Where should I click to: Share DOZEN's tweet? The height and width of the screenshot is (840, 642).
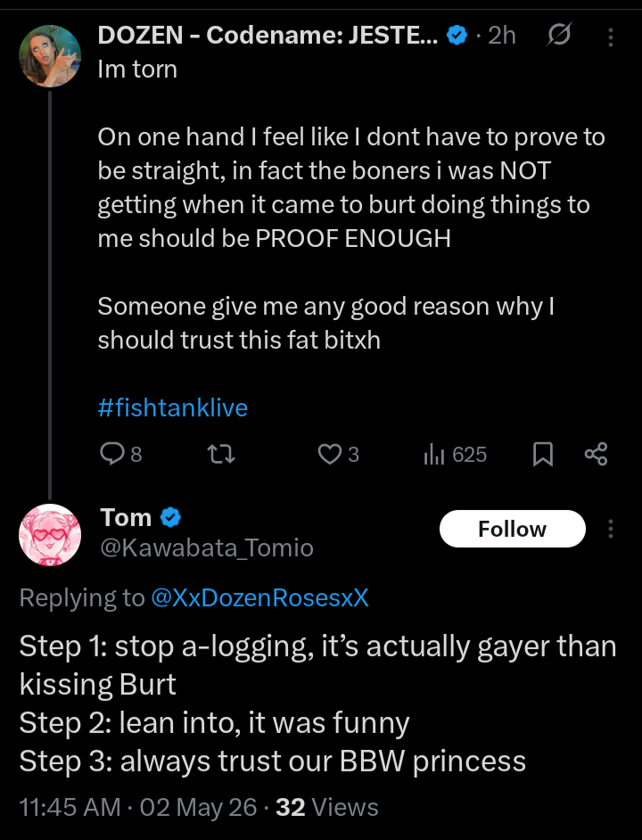pos(596,454)
